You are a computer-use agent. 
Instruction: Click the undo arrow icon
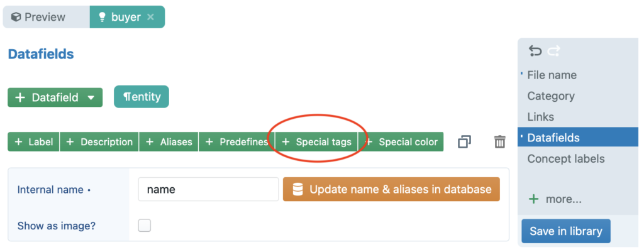tap(535, 52)
